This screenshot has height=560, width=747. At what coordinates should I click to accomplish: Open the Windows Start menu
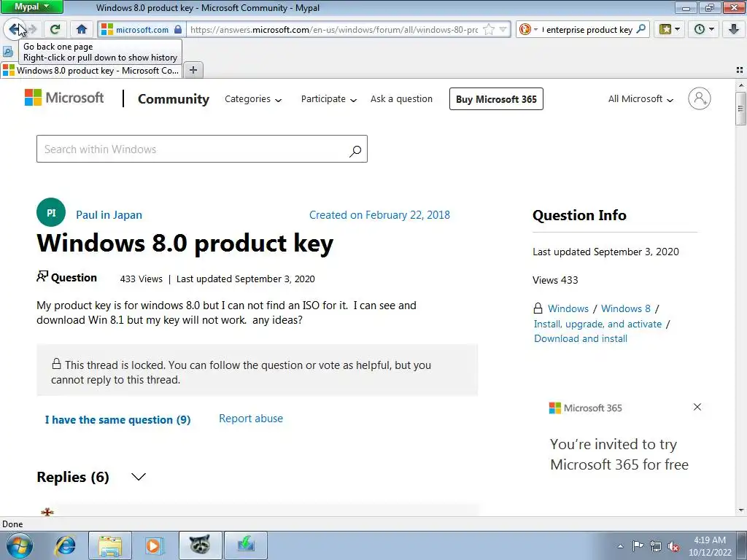pos(20,545)
